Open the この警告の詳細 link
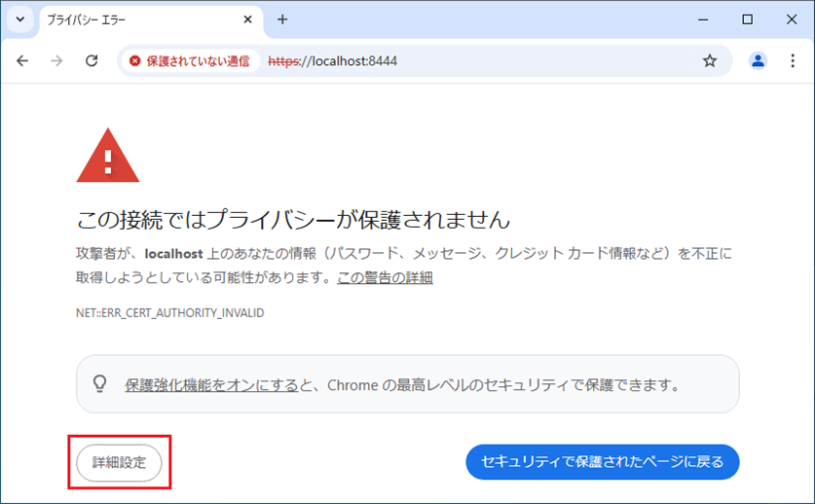Image resolution: width=815 pixels, height=504 pixels. point(385,277)
